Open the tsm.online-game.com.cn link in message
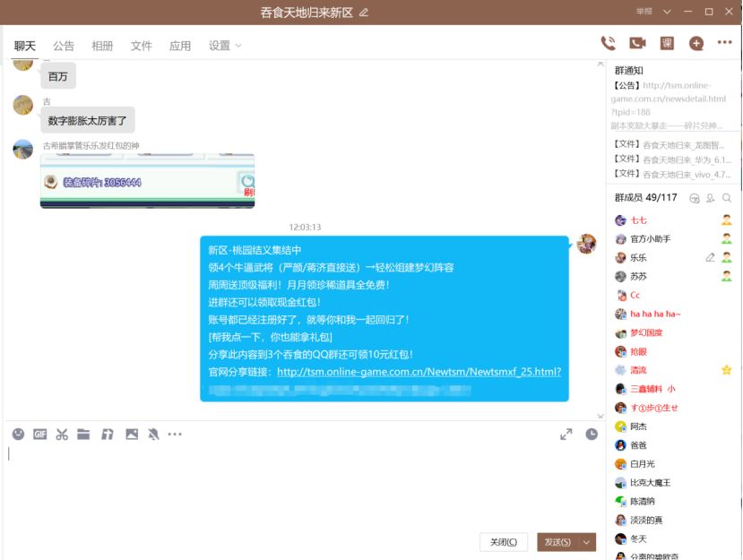 click(x=419, y=372)
